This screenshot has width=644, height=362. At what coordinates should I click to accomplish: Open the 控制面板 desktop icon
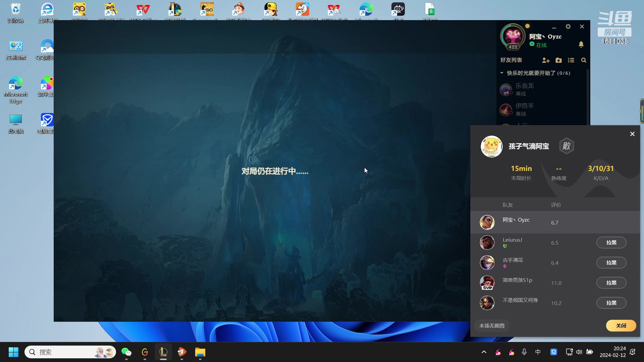(16, 50)
